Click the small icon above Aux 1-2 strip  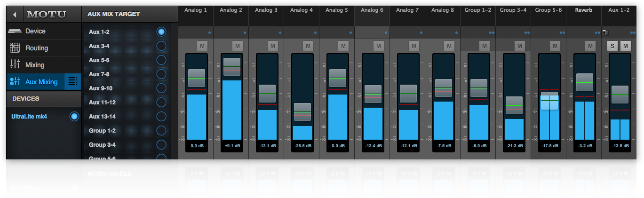coord(605,33)
